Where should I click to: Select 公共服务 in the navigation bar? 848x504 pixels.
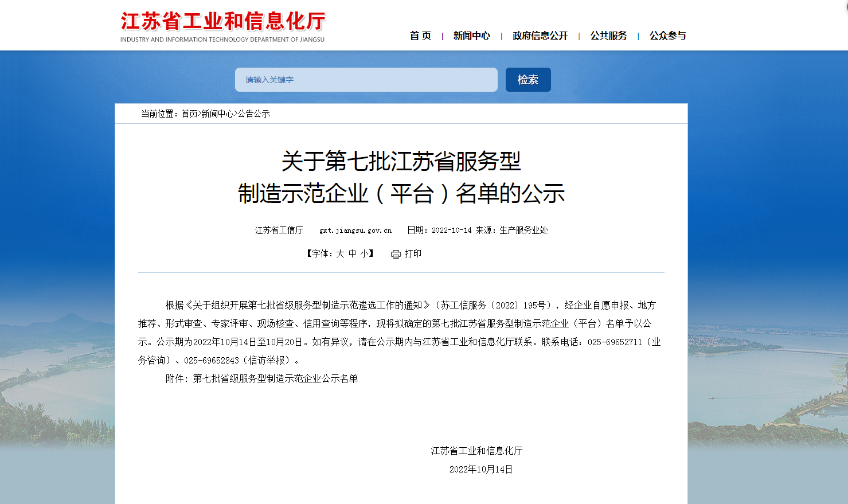click(608, 36)
